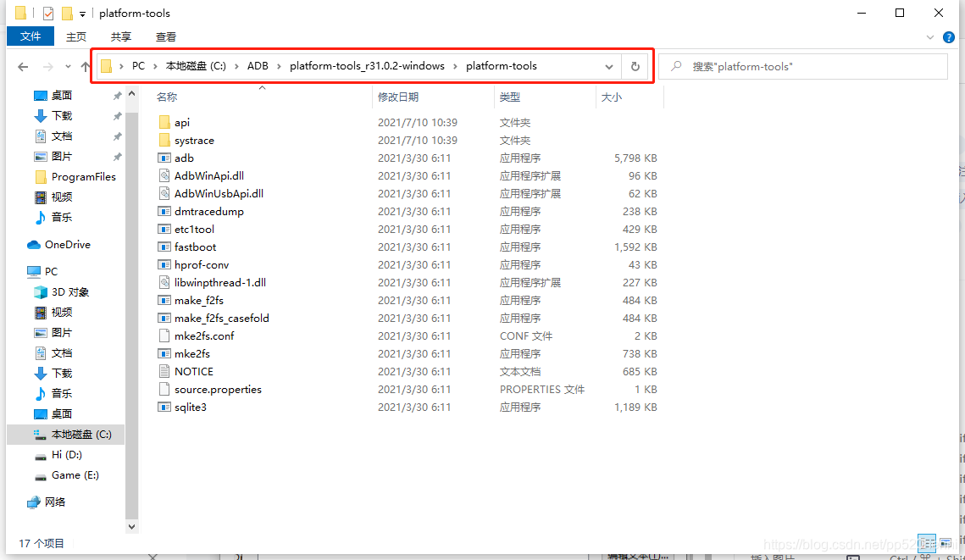Open the 主页 ribbon tab
The width and height of the screenshot is (965, 560).
(x=76, y=37)
